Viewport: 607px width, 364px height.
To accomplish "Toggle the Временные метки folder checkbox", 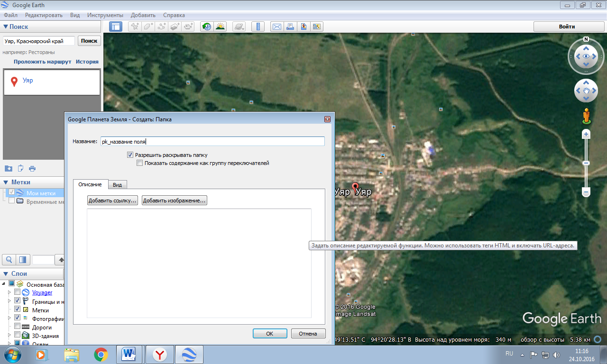I will click(x=12, y=201).
